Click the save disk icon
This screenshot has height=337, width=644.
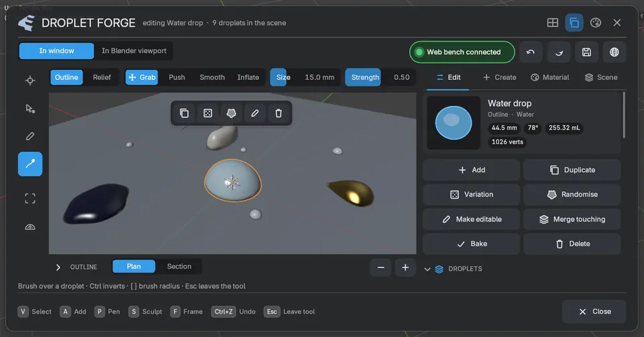[586, 52]
